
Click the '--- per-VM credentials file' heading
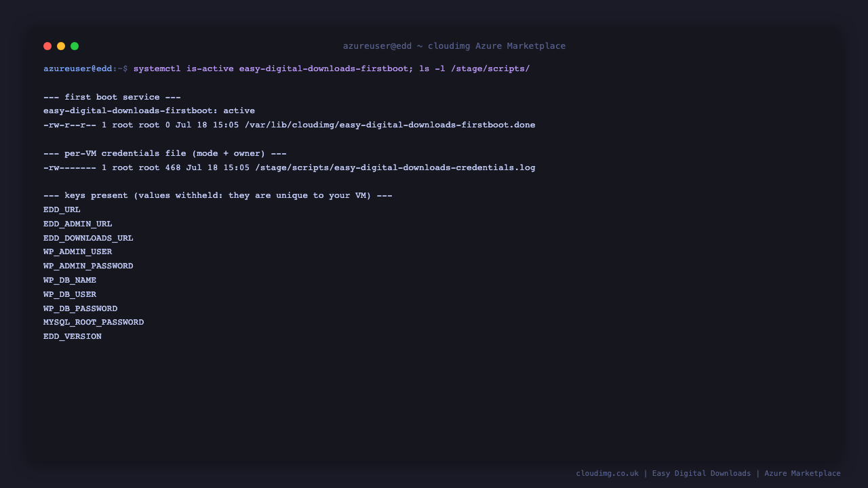pyautogui.click(x=165, y=154)
